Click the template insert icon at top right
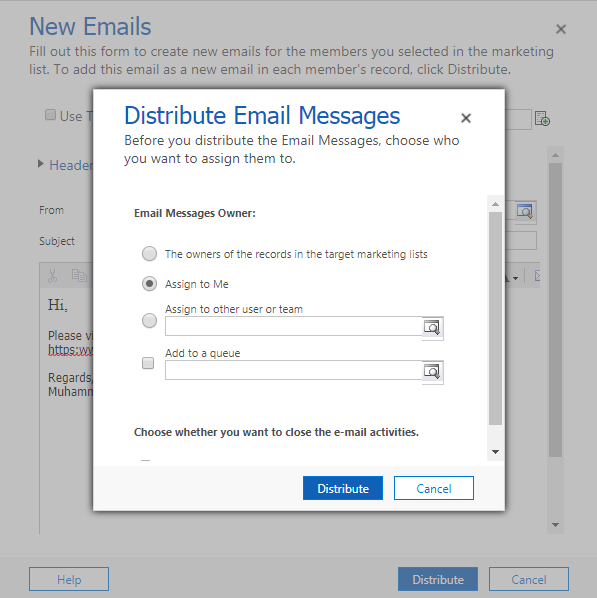Image resolution: width=597 pixels, height=598 pixels. [x=542, y=118]
